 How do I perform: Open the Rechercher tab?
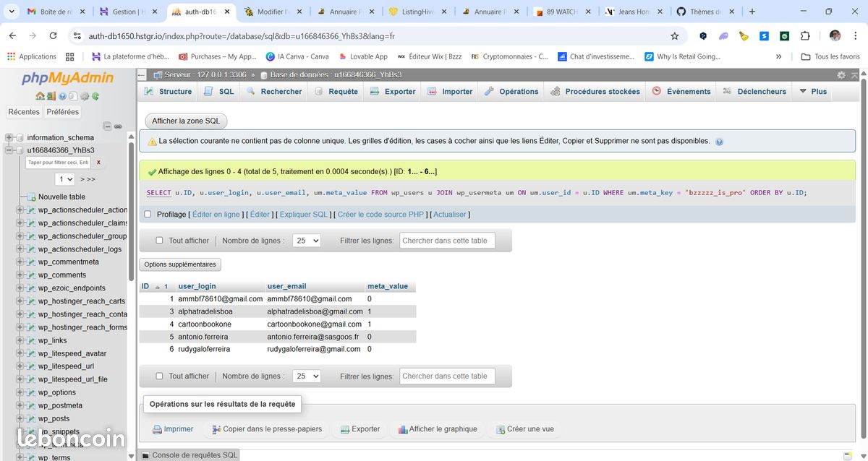point(274,91)
